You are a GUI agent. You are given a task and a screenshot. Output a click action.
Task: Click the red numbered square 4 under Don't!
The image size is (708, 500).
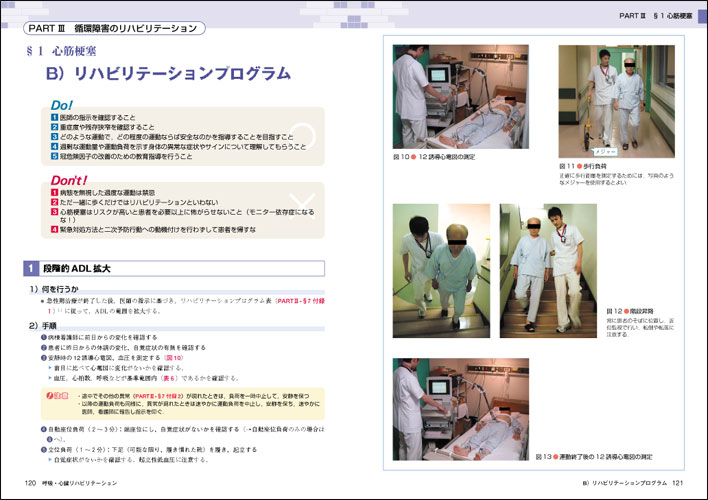point(54,228)
